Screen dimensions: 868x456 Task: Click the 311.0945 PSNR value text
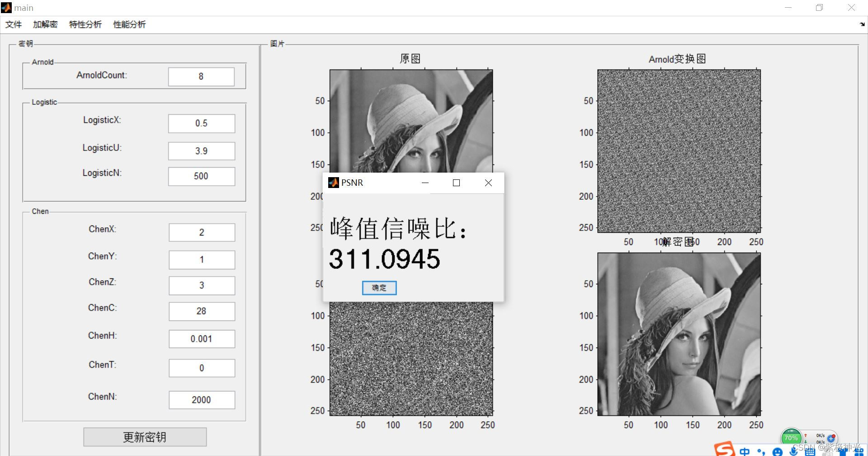tap(384, 259)
